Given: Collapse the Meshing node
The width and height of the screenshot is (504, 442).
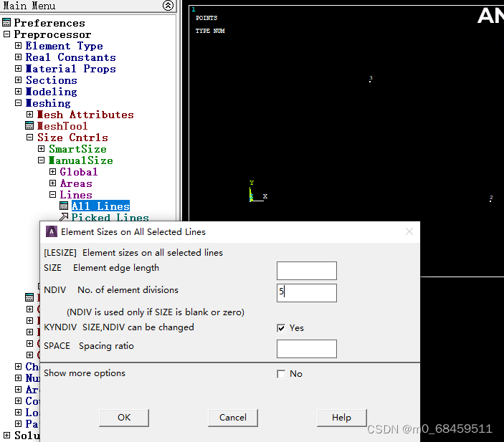Looking at the screenshot, I should click(x=19, y=102).
